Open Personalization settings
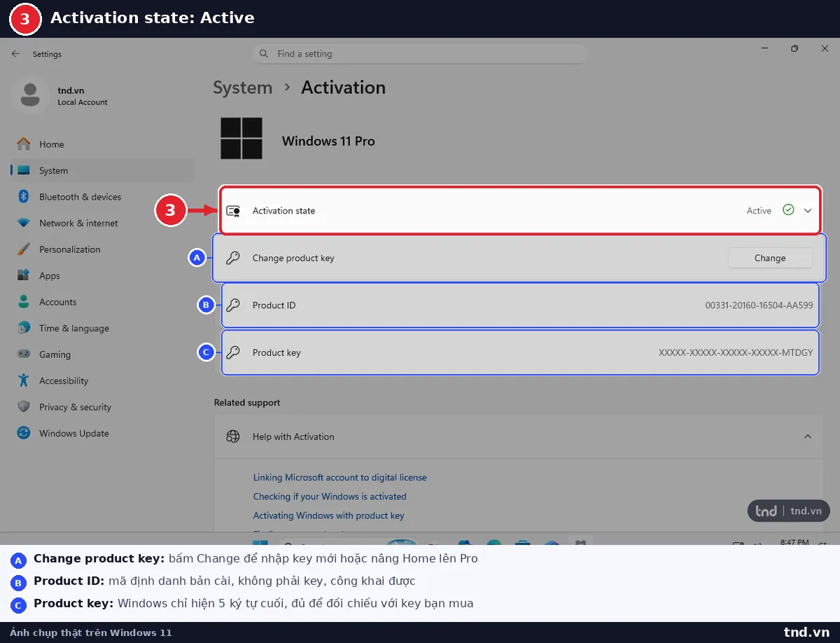Screen dimensions: 840x643 pos(102,249)
